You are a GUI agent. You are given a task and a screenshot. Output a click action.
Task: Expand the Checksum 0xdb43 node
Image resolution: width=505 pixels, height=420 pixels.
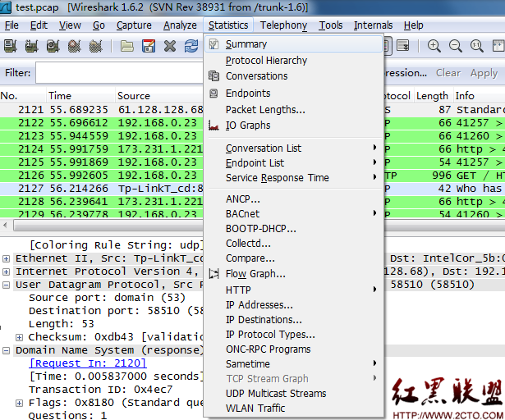point(20,337)
